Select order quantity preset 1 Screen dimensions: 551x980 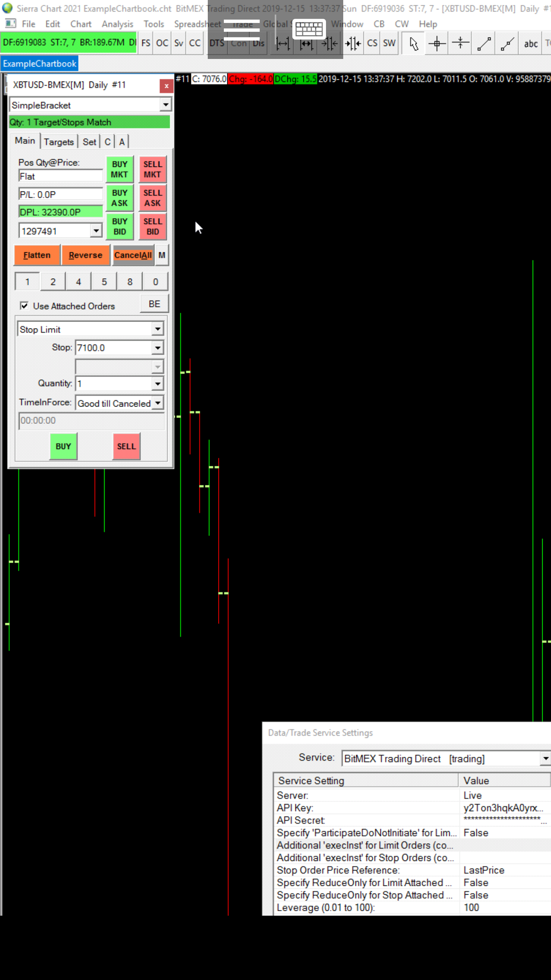pos(27,282)
